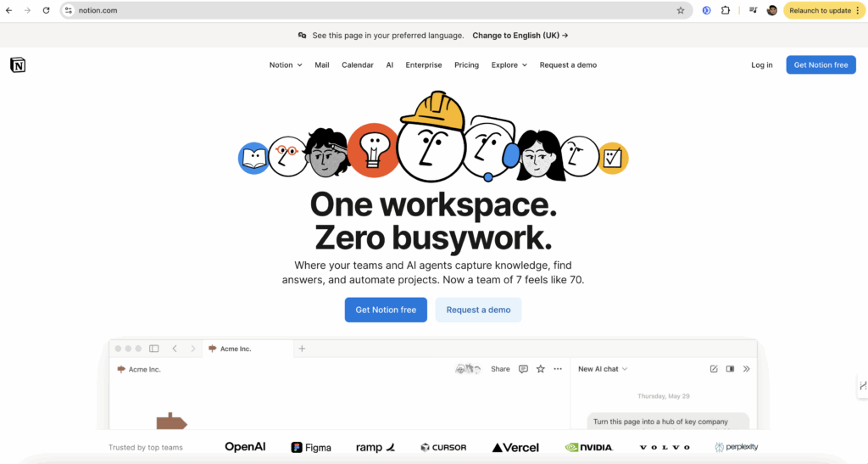This screenshot has width=868, height=464.
Task: Open New AI chat dropdown
Action: 603,369
